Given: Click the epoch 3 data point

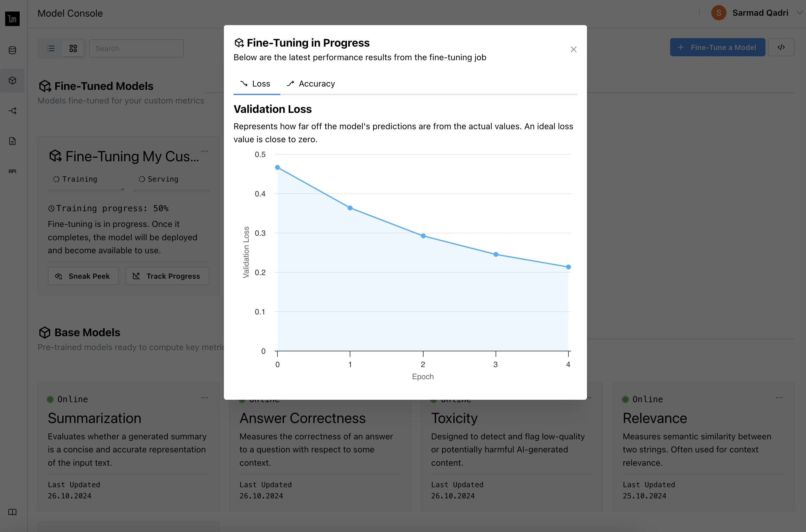Looking at the screenshot, I should [x=496, y=255].
